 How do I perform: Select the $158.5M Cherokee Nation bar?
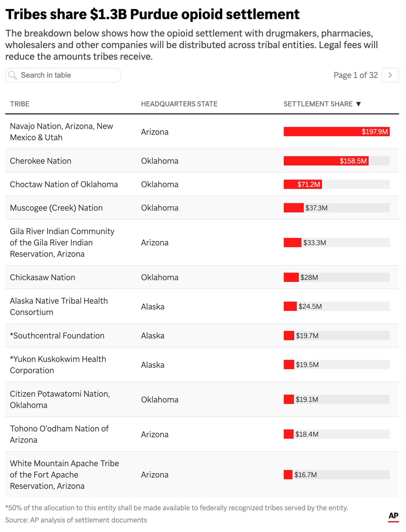point(326,161)
